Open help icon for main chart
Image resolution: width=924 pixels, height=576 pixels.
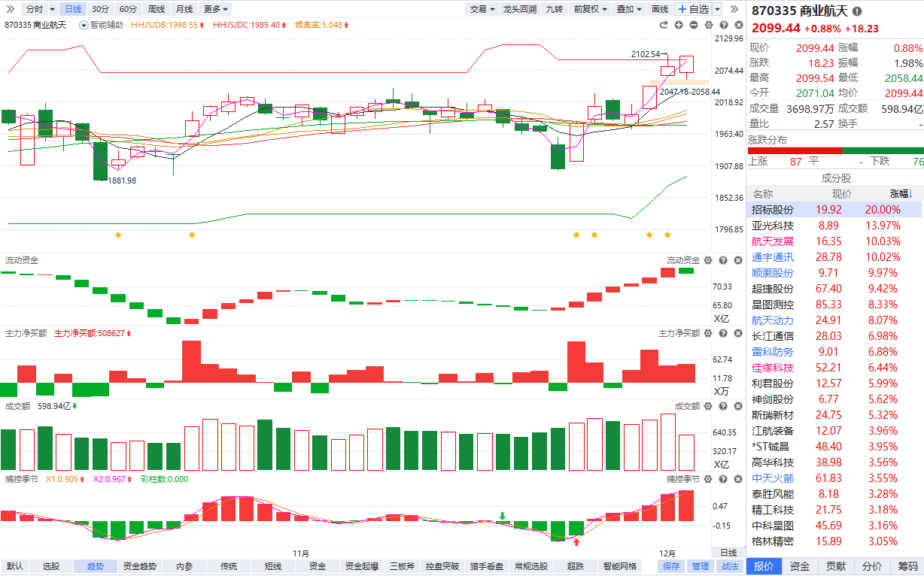point(722,25)
